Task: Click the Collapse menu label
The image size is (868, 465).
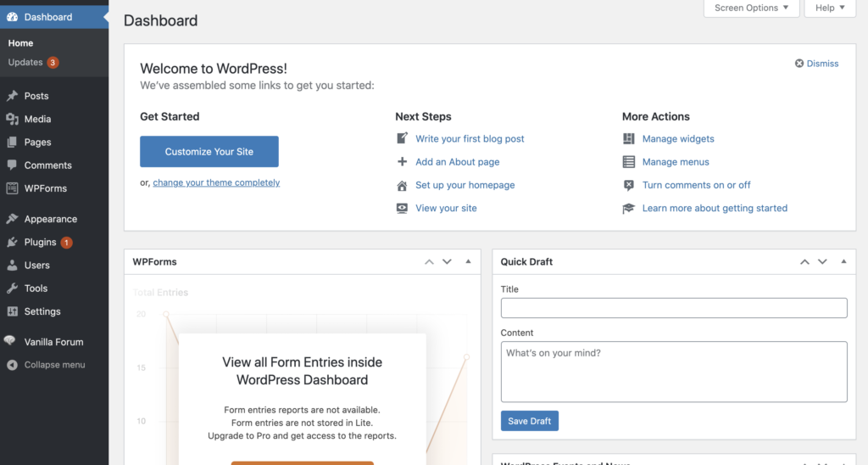Action: (55, 365)
